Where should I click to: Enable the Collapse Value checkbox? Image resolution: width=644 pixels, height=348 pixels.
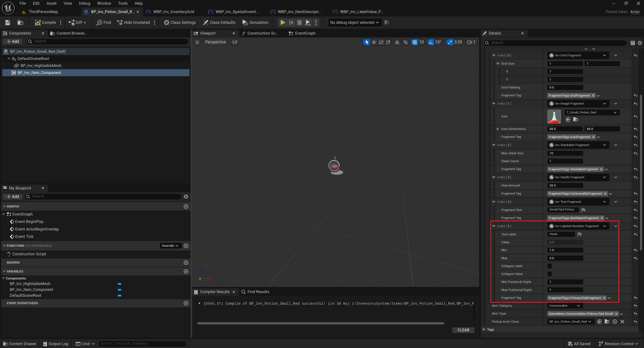(549, 274)
